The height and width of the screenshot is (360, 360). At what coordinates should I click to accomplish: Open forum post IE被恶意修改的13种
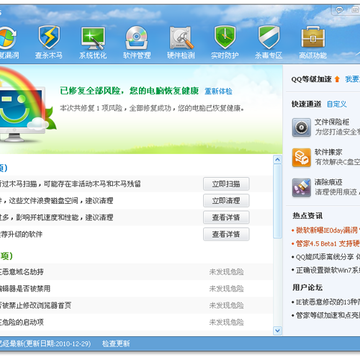pyautogui.click(x=327, y=302)
